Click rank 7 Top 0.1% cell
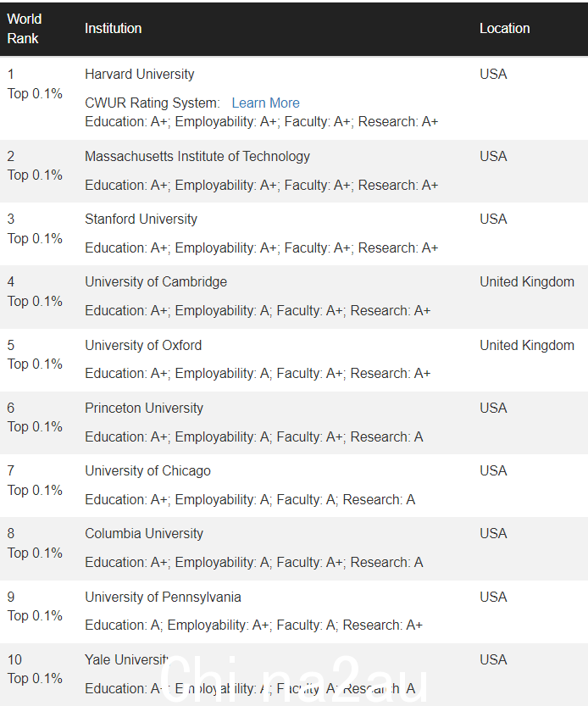Screen dimensions: 588x706 tap(35, 481)
